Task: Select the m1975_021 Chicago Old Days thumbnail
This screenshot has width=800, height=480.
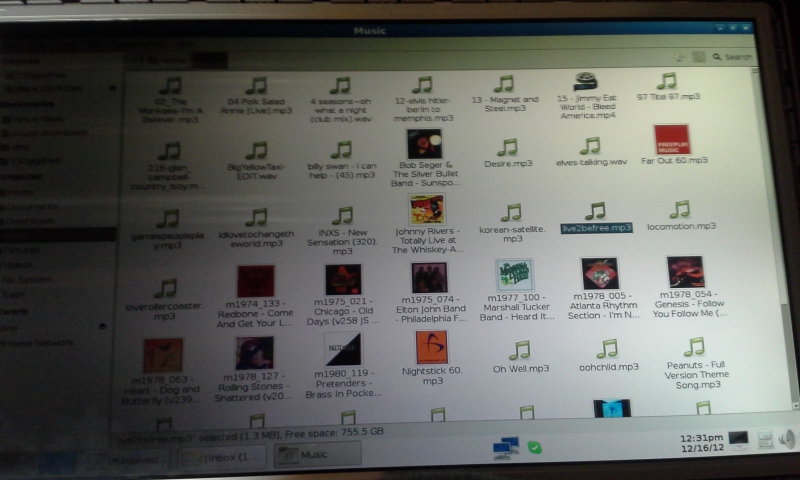Action: pyautogui.click(x=343, y=280)
